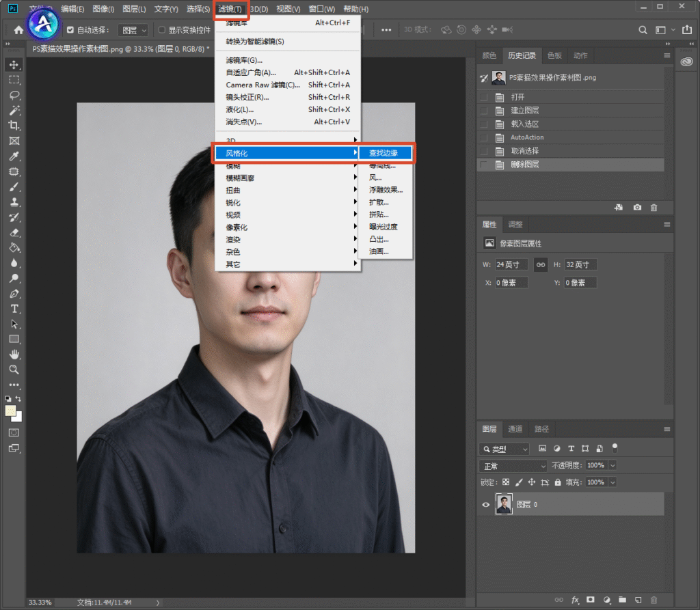Viewport: 700px width, 610px height.
Task: Toggle the layer filter on/off switch
Action: click(x=615, y=447)
